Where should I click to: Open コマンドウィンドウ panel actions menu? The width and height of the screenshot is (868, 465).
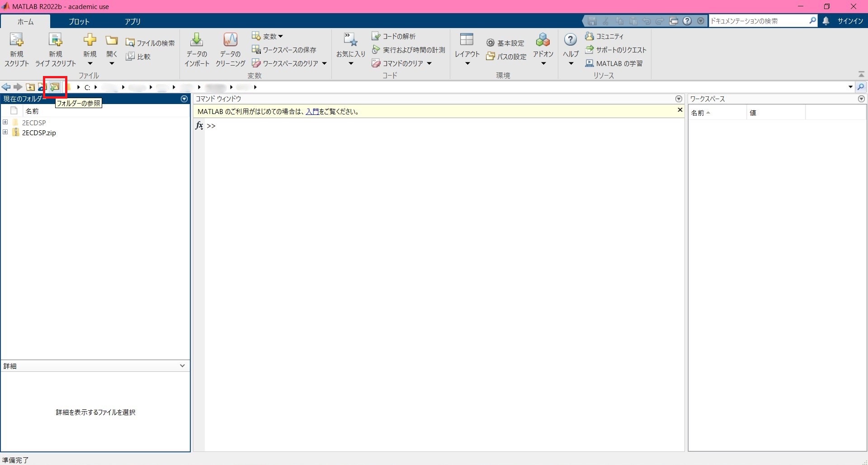pos(679,99)
